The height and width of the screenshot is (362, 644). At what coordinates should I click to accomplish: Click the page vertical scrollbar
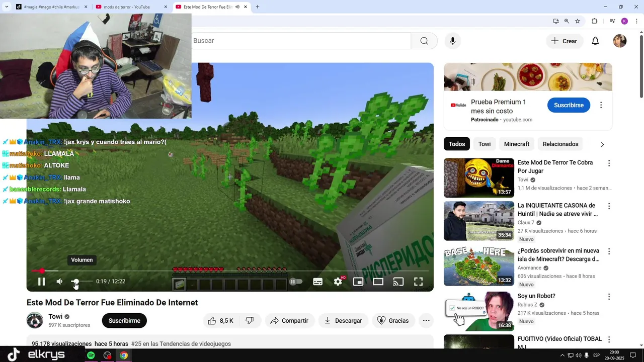pyautogui.click(x=641, y=67)
